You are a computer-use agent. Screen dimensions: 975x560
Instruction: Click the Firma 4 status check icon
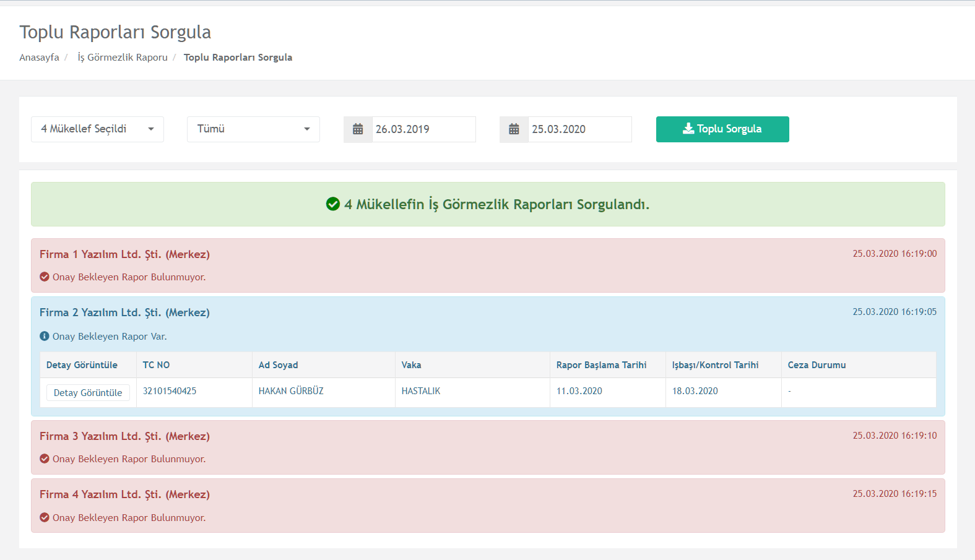coord(45,517)
